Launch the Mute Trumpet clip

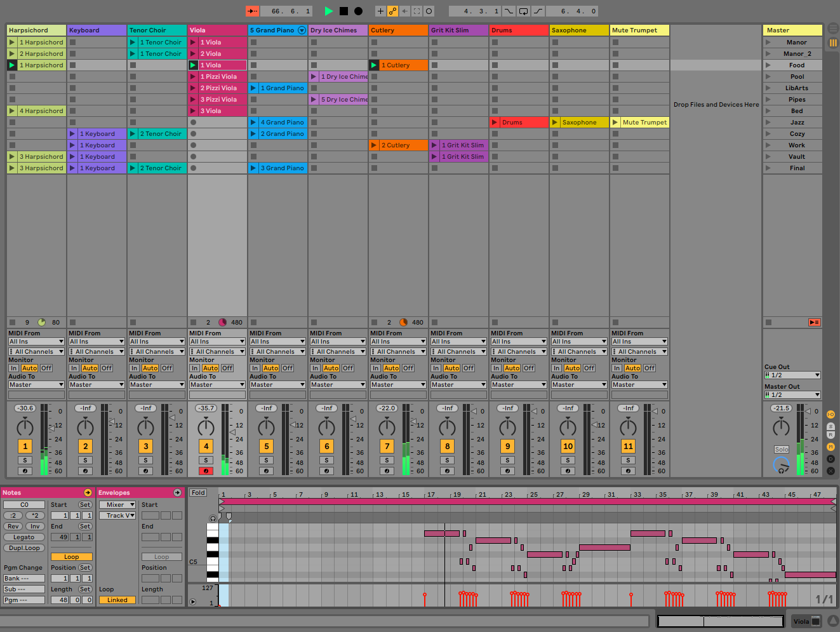[616, 122]
